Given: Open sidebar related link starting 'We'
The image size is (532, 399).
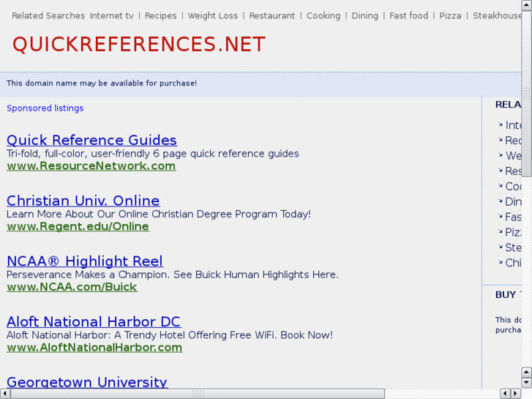Looking at the screenshot, I should 513,155.
